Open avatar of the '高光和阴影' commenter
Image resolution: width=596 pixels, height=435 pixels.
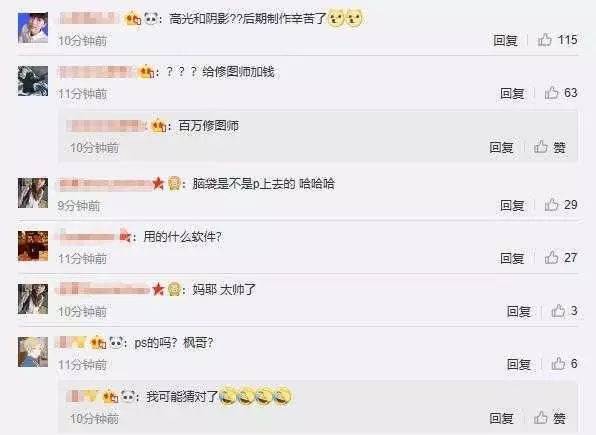coord(33,28)
